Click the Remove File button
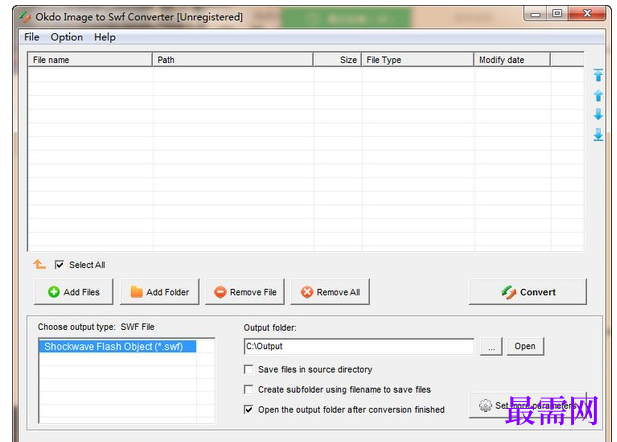 245,292
